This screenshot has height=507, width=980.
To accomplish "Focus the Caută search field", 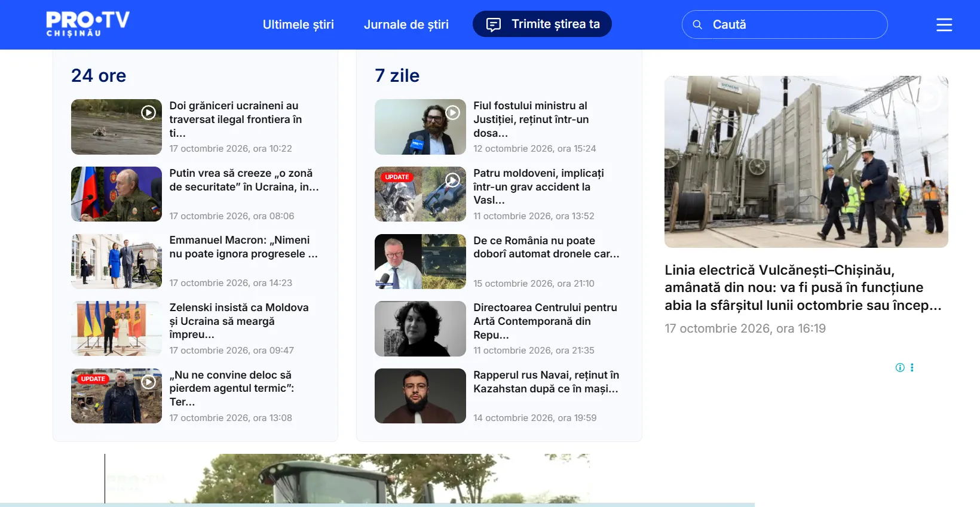I will click(785, 24).
